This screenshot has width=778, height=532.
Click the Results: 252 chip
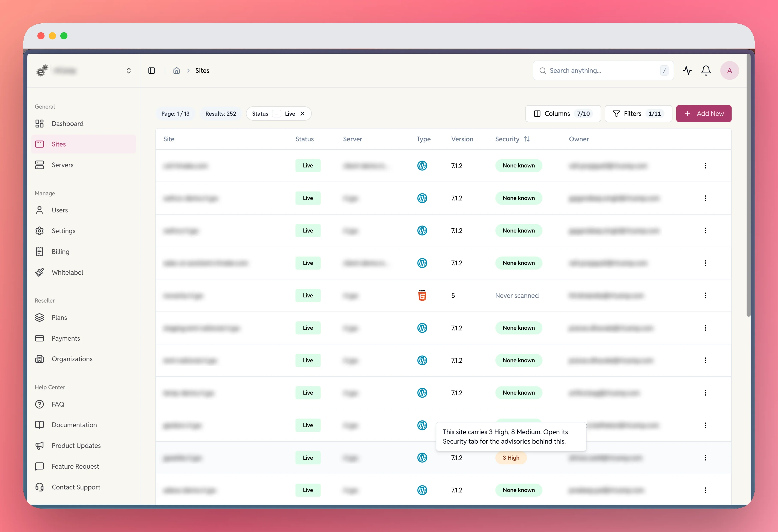coord(221,113)
